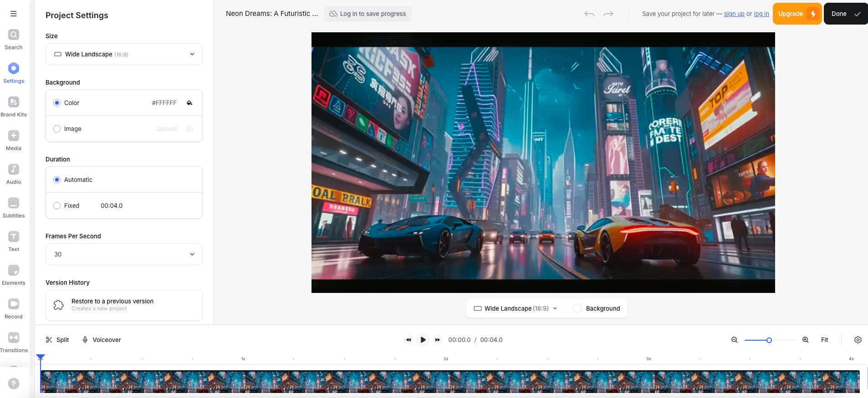This screenshot has height=398, width=868.
Task: Expand the Frames Per Second dropdown
Action: tap(124, 254)
